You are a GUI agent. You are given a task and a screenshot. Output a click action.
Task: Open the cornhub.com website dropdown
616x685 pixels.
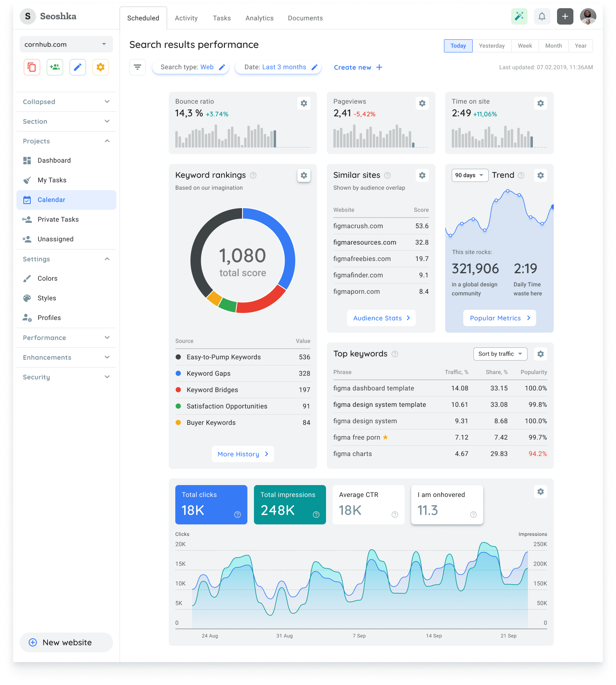tap(66, 44)
